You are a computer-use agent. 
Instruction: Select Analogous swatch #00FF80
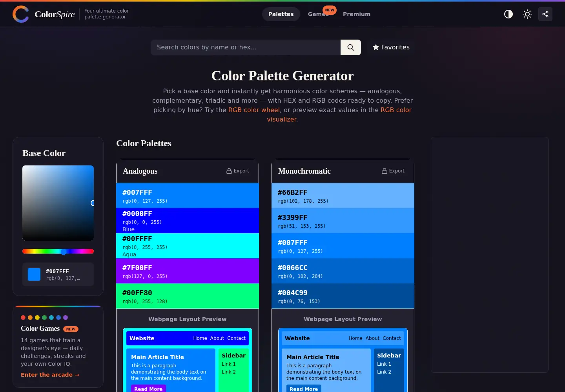click(x=188, y=296)
